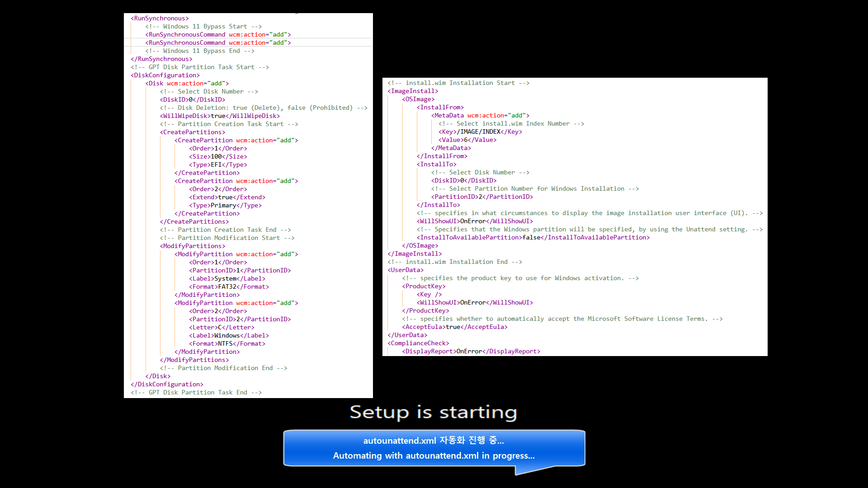The width and height of the screenshot is (868, 488).
Task: Click the Label Windows XML line
Action: pos(229,336)
